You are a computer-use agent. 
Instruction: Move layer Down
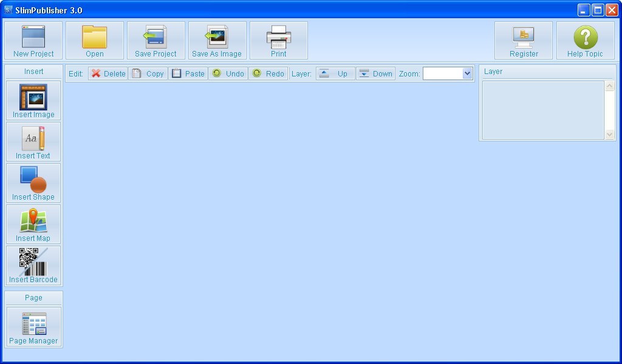tap(375, 73)
